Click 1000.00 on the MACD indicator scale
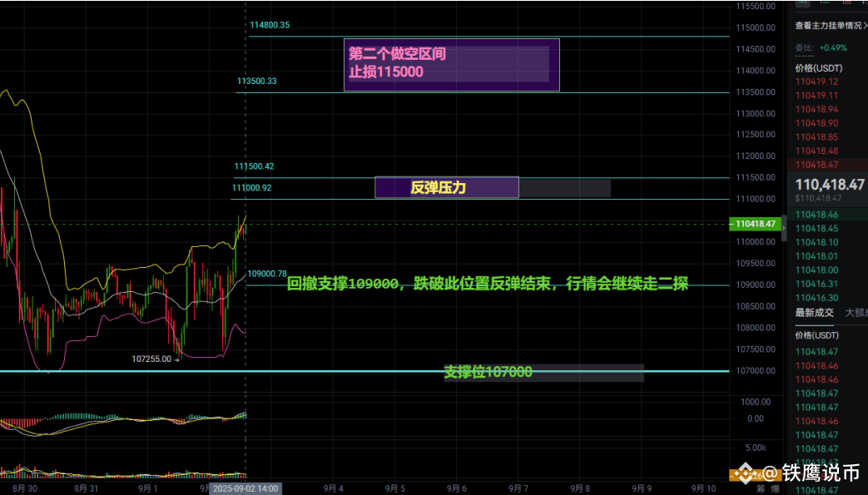Screen dimensions: 868x495 tap(756, 402)
